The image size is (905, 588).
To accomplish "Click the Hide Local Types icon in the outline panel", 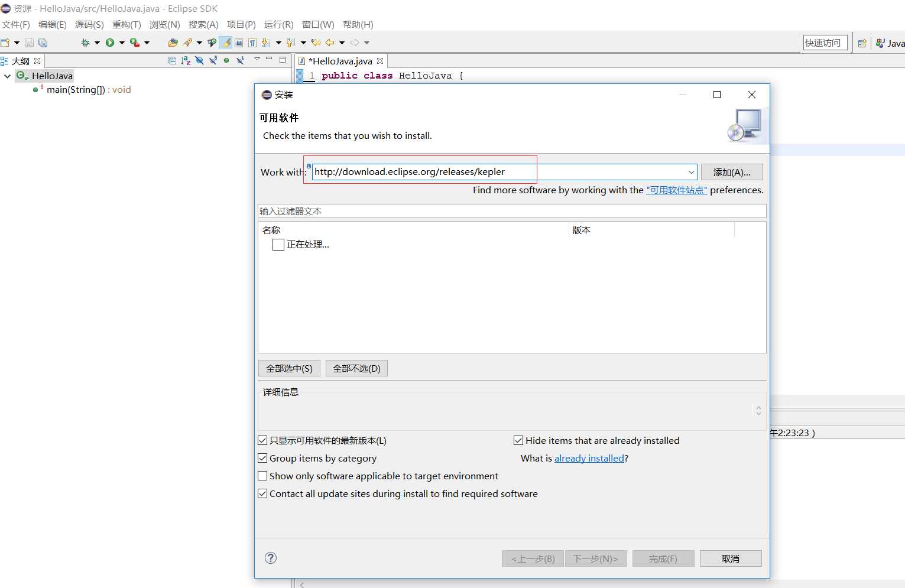I will (x=240, y=60).
